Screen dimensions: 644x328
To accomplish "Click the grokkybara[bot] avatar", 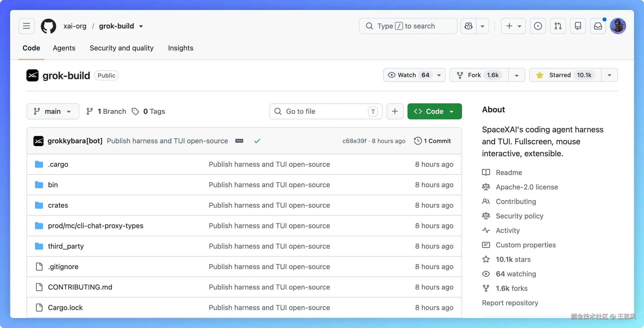I will 38,141.
